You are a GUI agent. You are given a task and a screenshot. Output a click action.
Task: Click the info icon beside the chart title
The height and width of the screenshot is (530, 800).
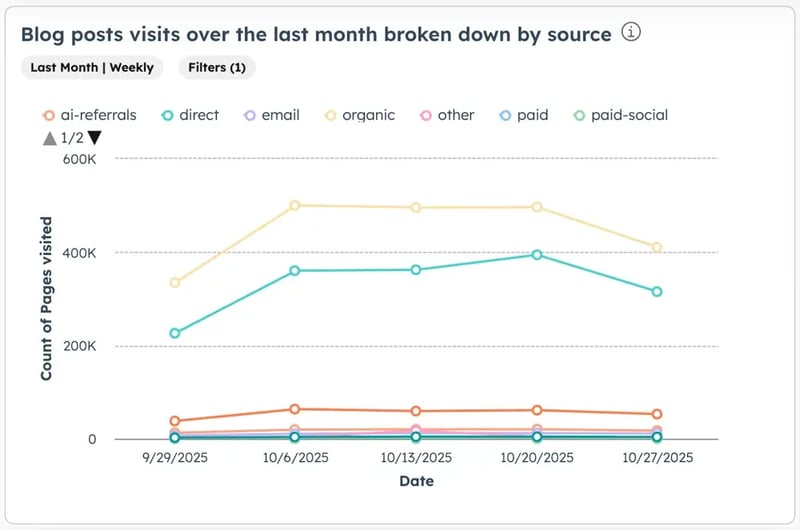(631, 32)
